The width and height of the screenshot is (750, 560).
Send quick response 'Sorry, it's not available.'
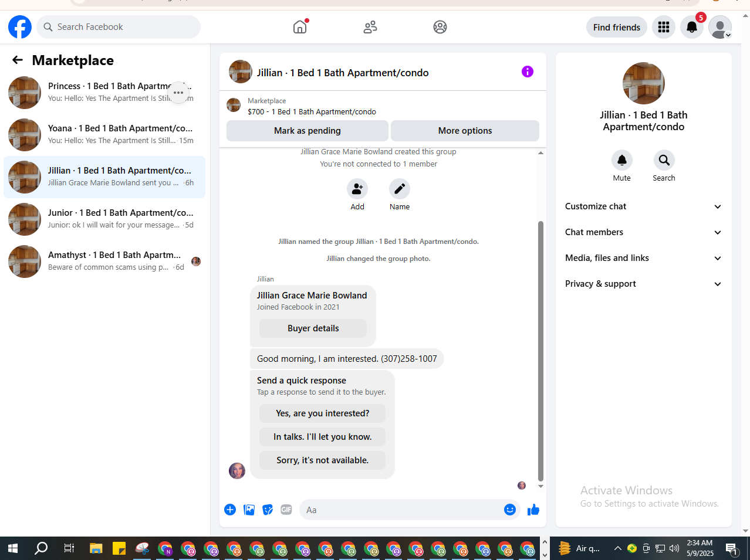coord(323,460)
